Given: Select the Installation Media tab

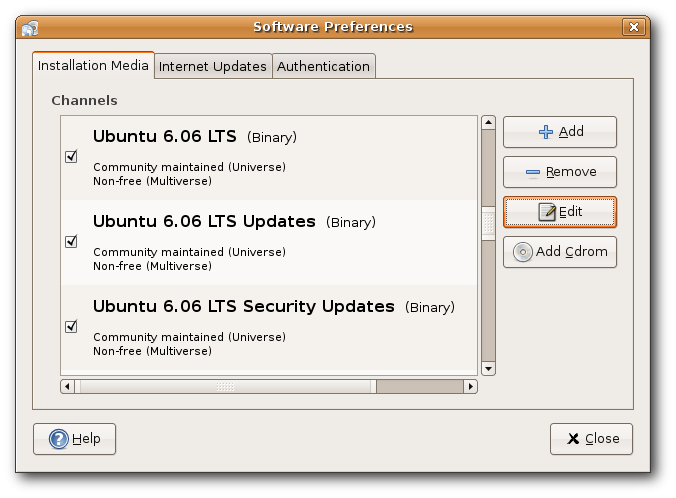Looking at the screenshot, I should (93, 66).
